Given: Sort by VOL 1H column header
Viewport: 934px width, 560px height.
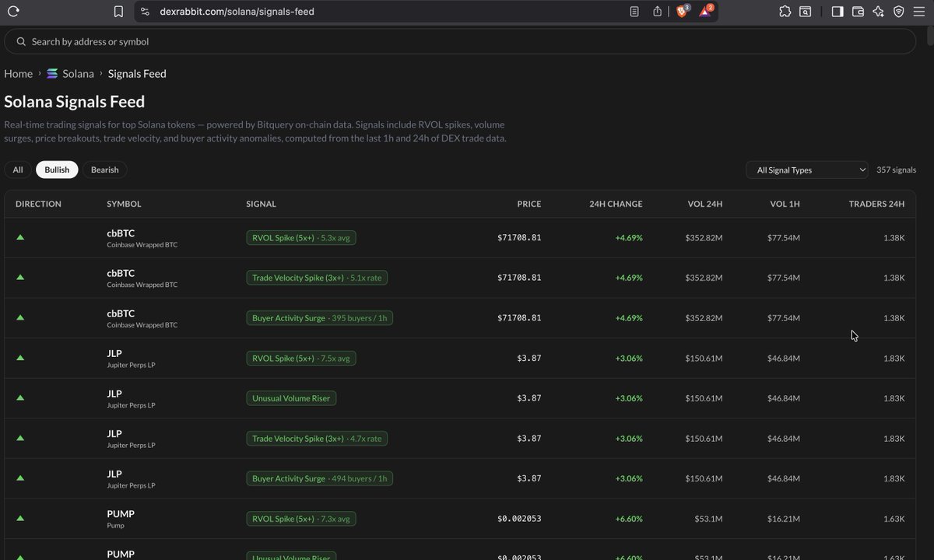Looking at the screenshot, I should (785, 204).
